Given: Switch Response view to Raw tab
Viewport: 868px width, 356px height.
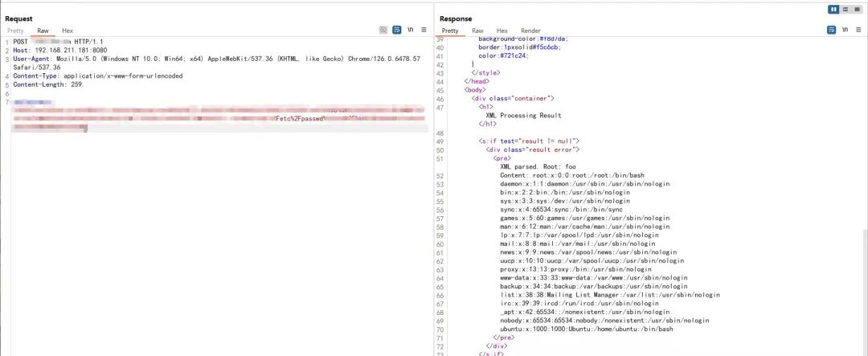Looking at the screenshot, I should [477, 31].
